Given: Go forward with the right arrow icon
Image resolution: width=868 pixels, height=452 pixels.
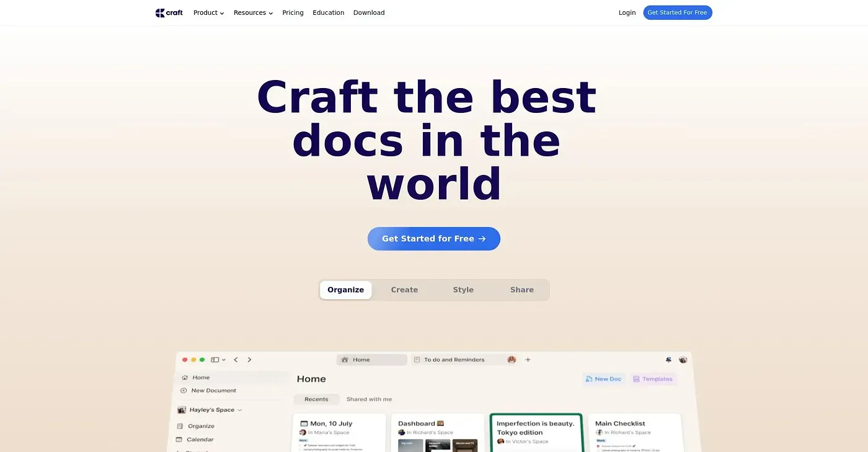Looking at the screenshot, I should point(249,360).
